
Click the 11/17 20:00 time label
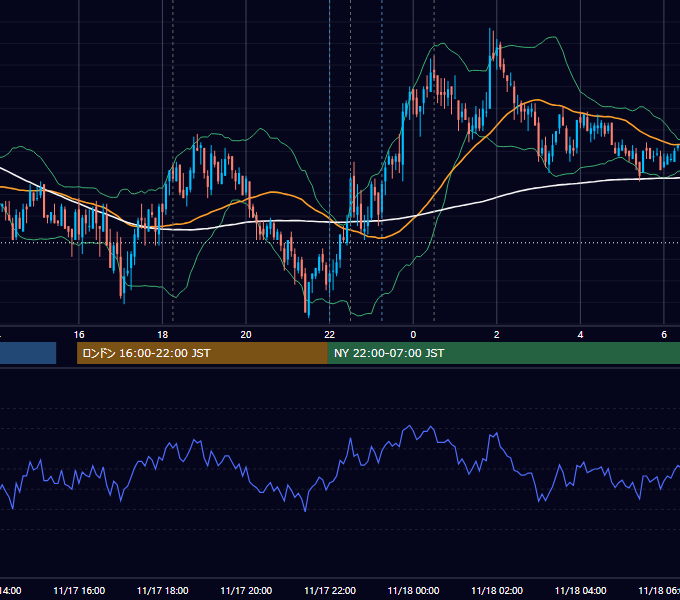pos(246,590)
